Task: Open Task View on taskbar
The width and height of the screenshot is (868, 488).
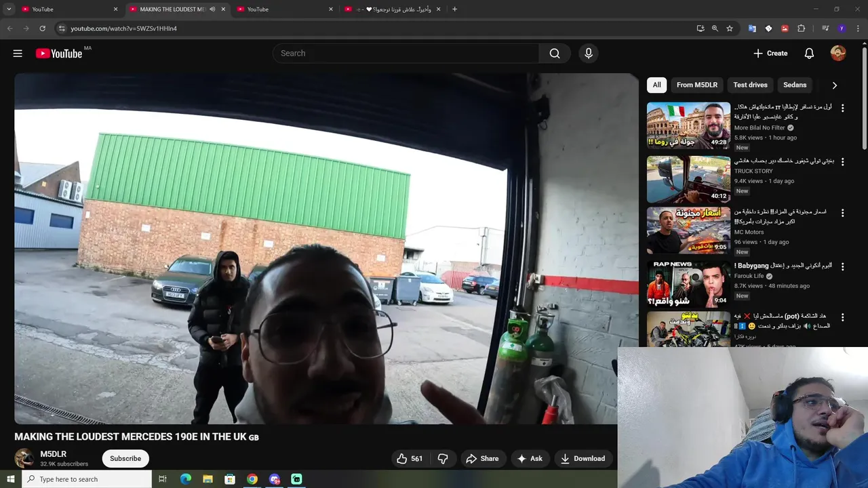Action: click(163, 479)
